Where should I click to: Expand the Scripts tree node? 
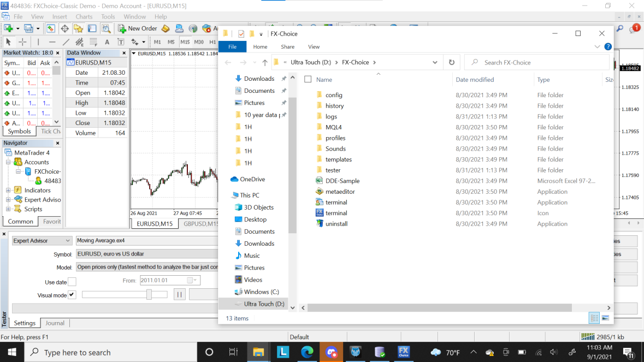(8, 209)
